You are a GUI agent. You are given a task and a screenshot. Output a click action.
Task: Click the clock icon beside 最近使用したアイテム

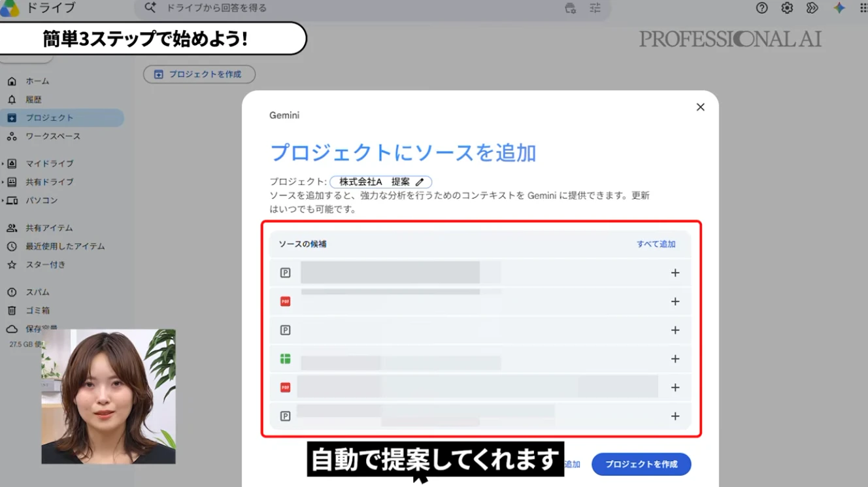(12, 246)
